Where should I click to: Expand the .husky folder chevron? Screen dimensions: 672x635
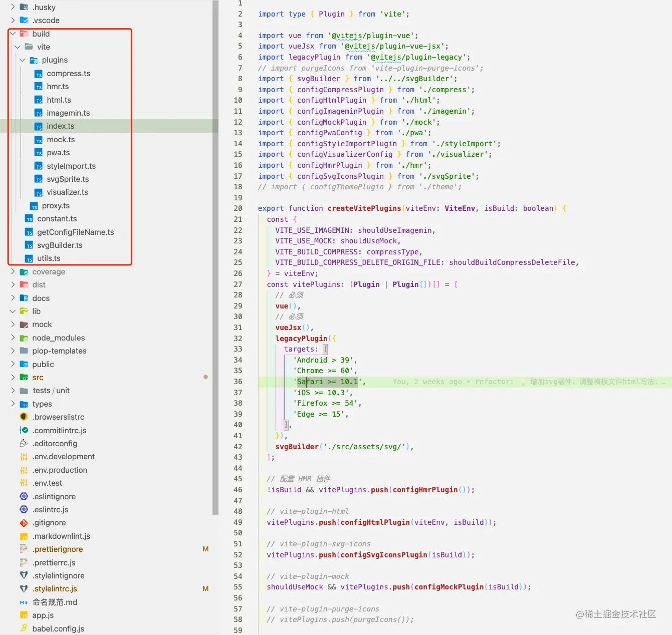point(13,7)
